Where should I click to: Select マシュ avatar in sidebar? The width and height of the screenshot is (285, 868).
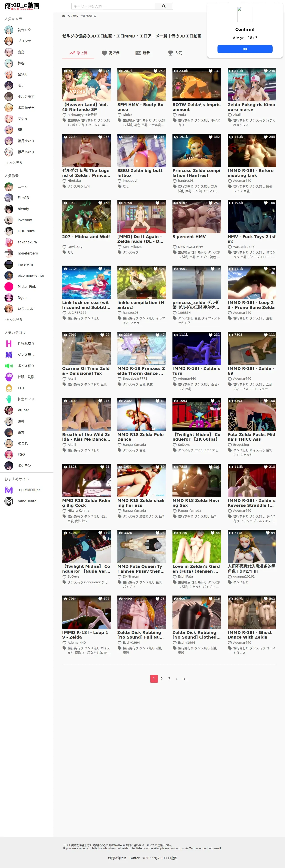(x=9, y=119)
